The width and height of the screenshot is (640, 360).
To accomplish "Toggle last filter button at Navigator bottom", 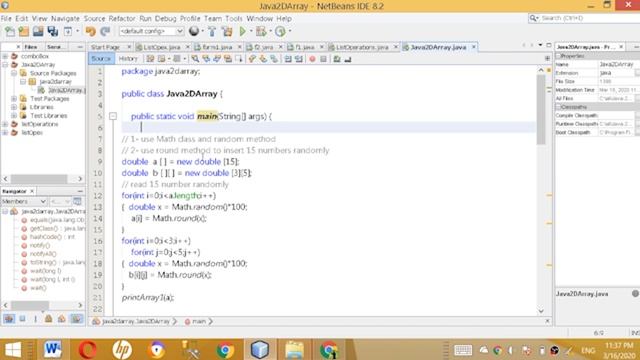I will click(x=76, y=319).
